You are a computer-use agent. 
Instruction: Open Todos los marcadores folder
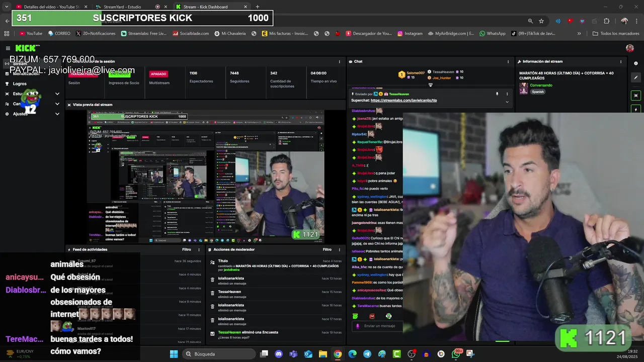click(616, 34)
